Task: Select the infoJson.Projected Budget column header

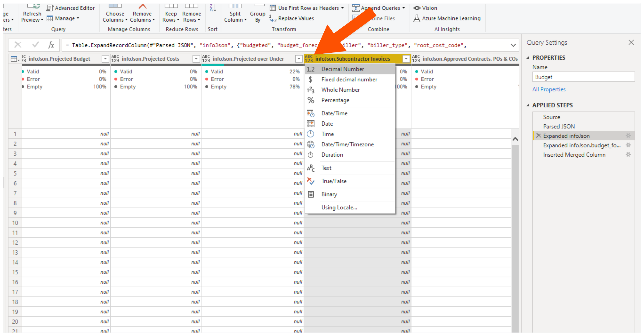Action: coord(59,59)
